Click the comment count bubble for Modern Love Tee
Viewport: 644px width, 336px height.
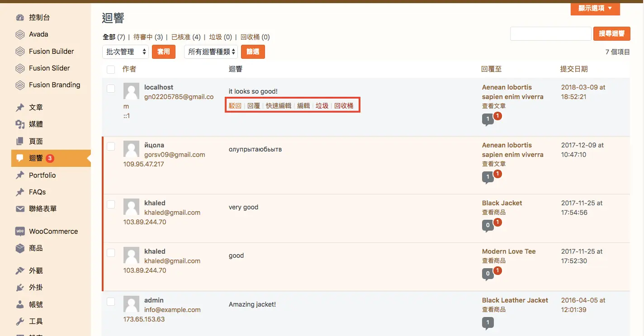[x=488, y=274]
